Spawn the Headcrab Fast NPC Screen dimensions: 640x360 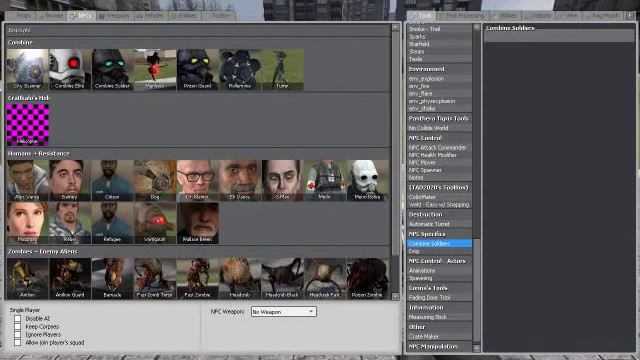pos(325,278)
